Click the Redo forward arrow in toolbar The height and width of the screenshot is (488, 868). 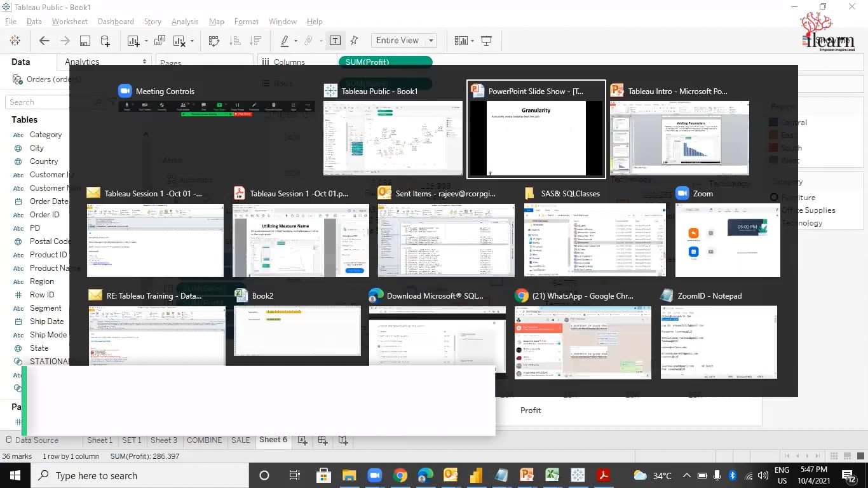[x=65, y=41]
